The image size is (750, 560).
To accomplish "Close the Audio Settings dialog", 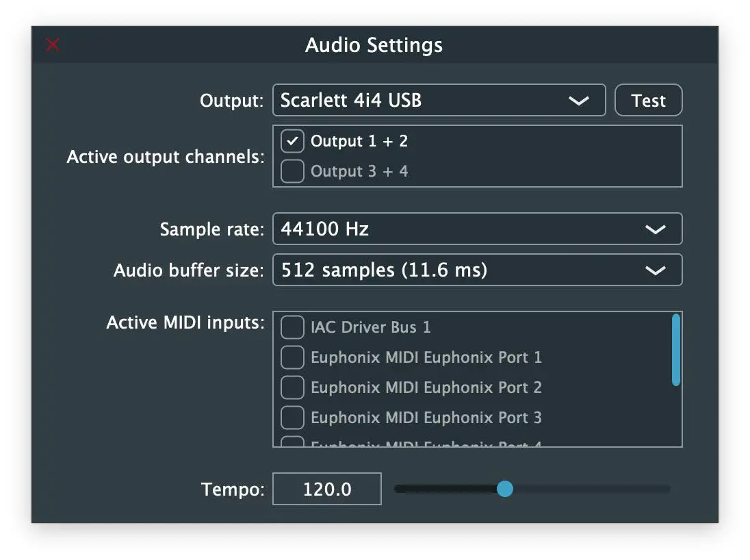I will (x=52, y=44).
